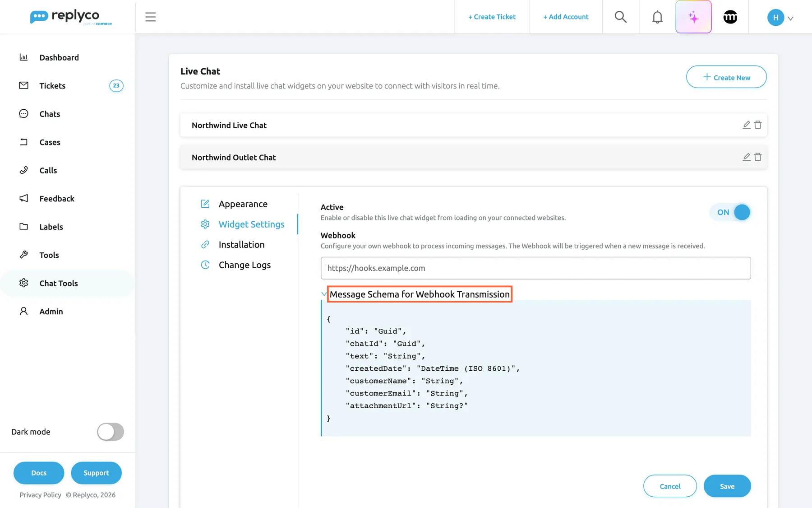The height and width of the screenshot is (508, 812).
Task: Edit Northwind Outlet Chat with pencil icon
Action: tap(747, 157)
